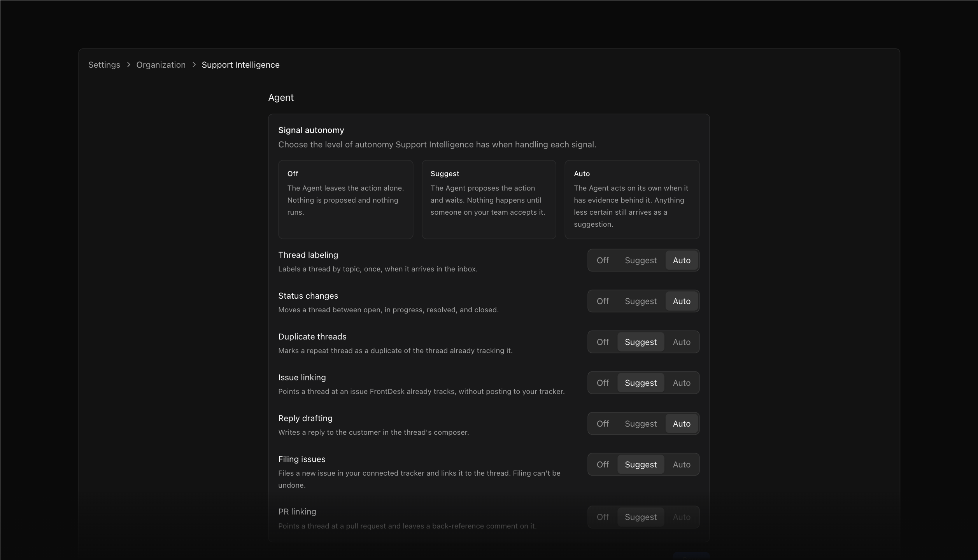Image resolution: width=978 pixels, height=560 pixels.
Task: Click the Status changes row title
Action: tap(308, 296)
